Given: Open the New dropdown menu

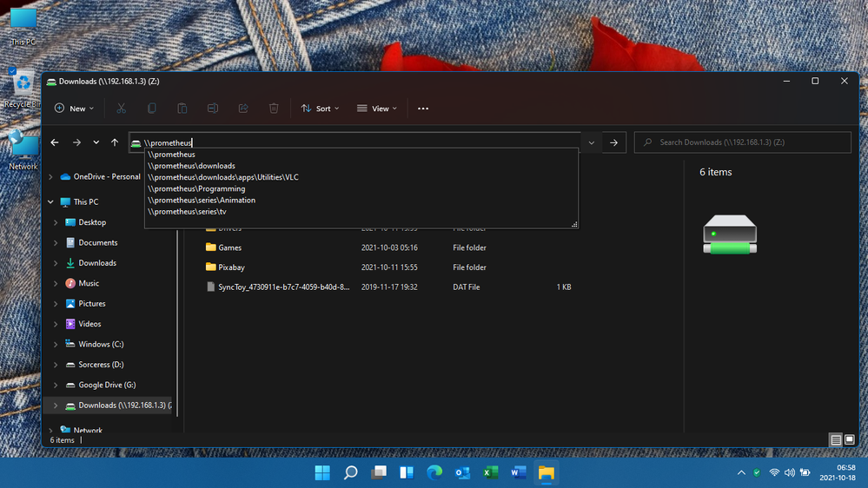Looking at the screenshot, I should pos(74,109).
